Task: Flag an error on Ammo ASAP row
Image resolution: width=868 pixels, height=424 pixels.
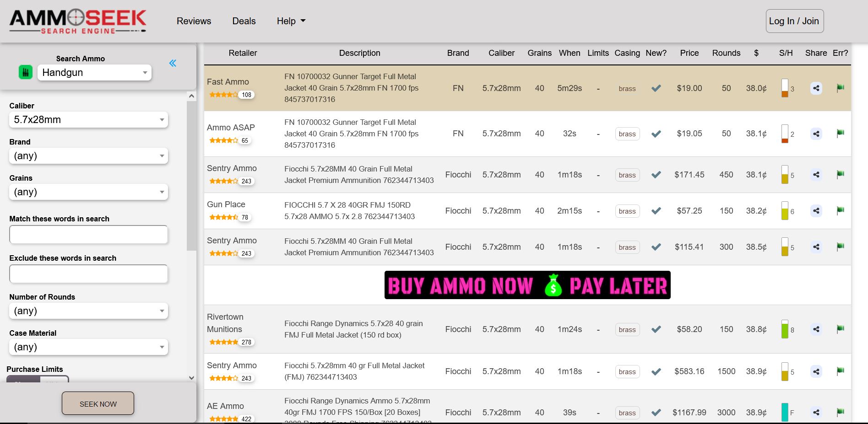Action: tap(840, 134)
